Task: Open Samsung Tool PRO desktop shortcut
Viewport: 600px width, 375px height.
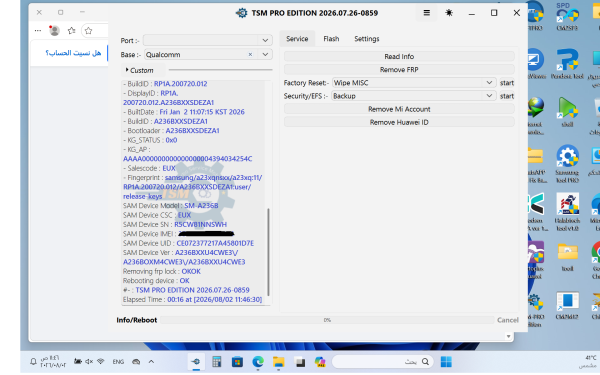Action: 567,164
